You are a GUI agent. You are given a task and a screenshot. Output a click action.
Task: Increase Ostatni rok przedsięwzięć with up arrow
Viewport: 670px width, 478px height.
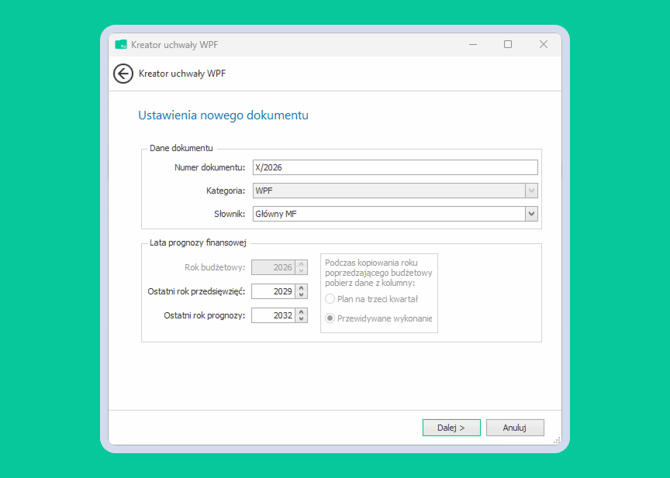302,288
